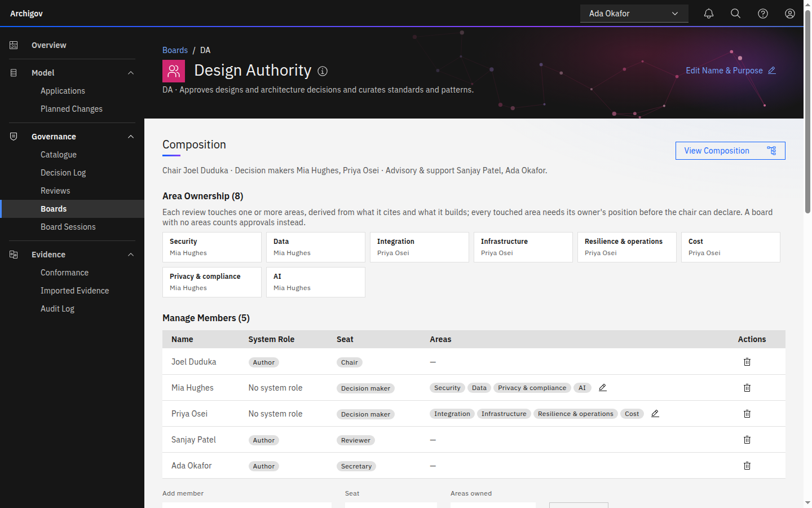Click the Model section icon
This screenshot has height=508, width=812.
(14, 73)
